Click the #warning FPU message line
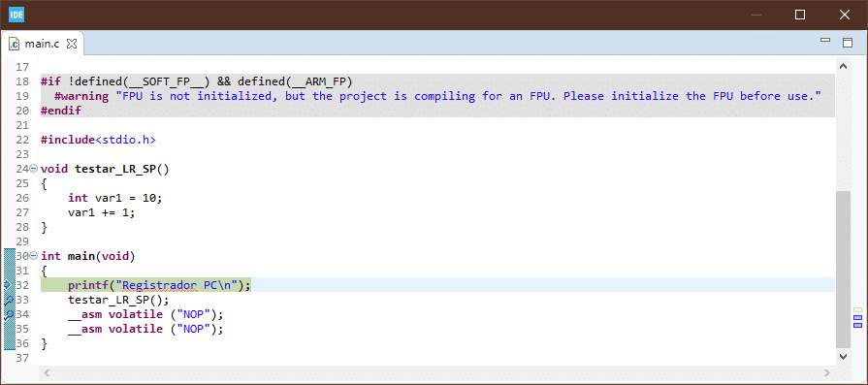This screenshot has width=868, height=385. point(437,96)
